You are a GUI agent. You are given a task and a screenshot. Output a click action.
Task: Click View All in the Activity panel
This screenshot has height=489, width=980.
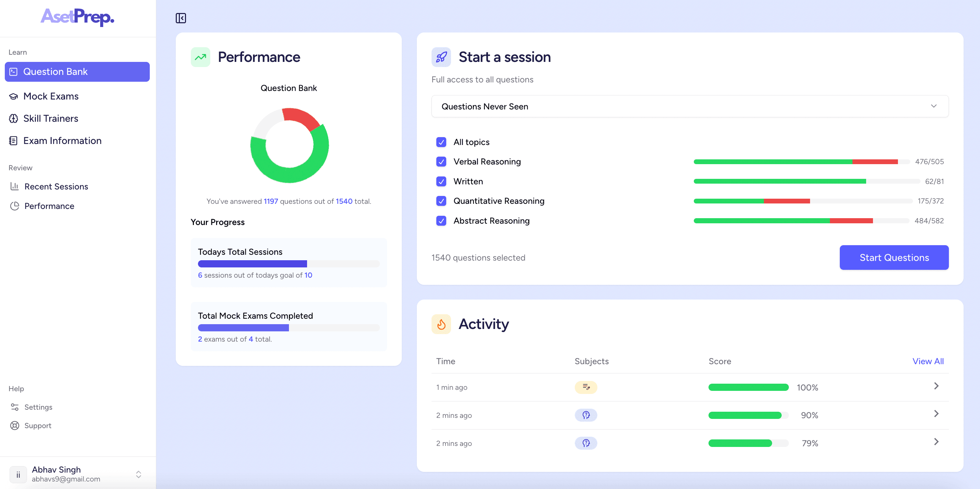point(928,361)
